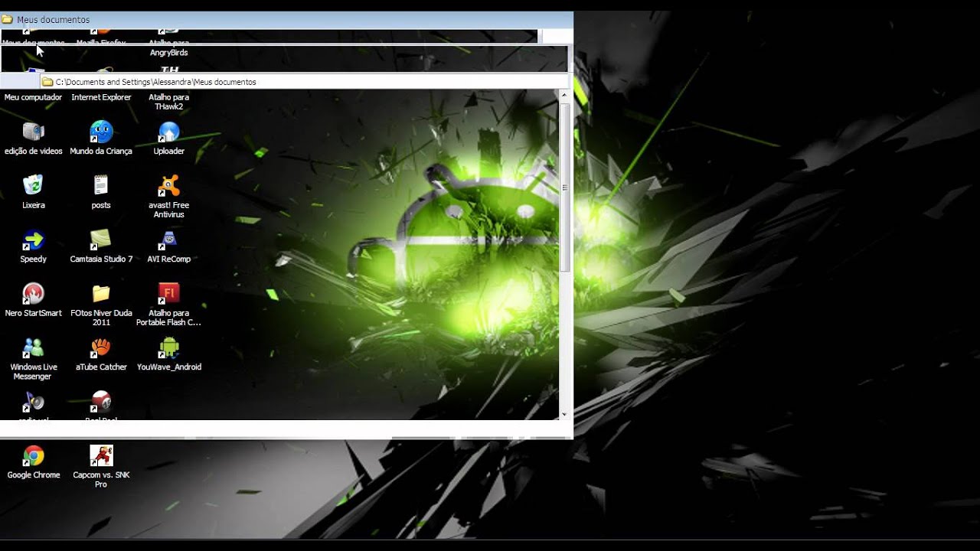This screenshot has width=980, height=551.
Task: Launch avast! Free Antivirus icon
Action: coord(168,186)
